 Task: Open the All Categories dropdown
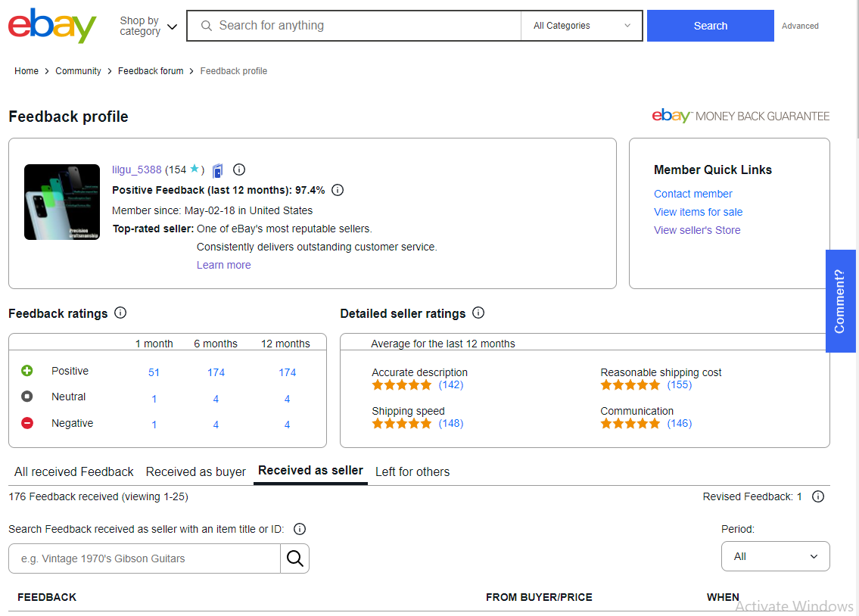(581, 26)
